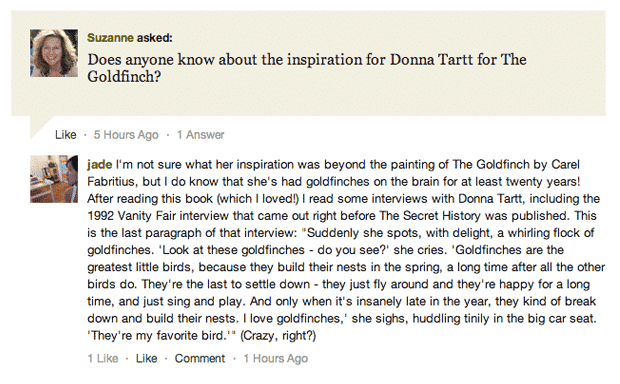Image resolution: width=620 pixels, height=384 pixels.
Task: Click 'Goldfinch?' at the question's end
Action: click(x=124, y=77)
